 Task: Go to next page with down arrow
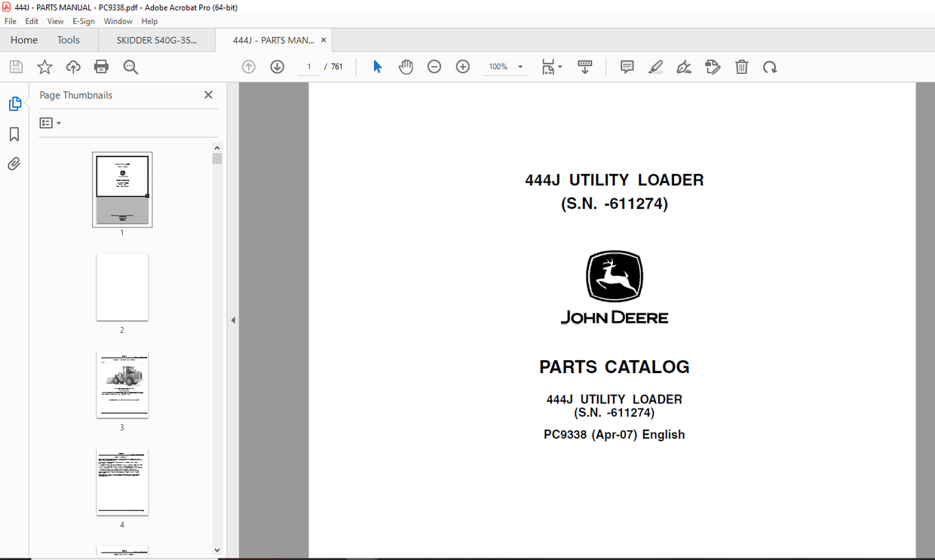(x=277, y=66)
